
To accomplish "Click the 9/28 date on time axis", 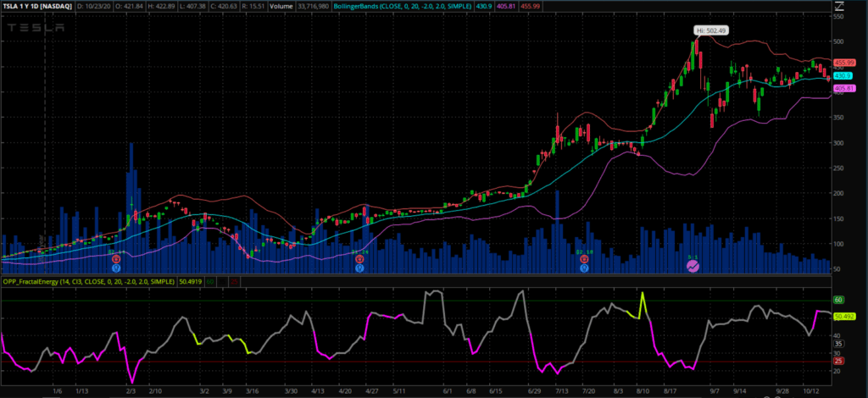I will (x=782, y=391).
